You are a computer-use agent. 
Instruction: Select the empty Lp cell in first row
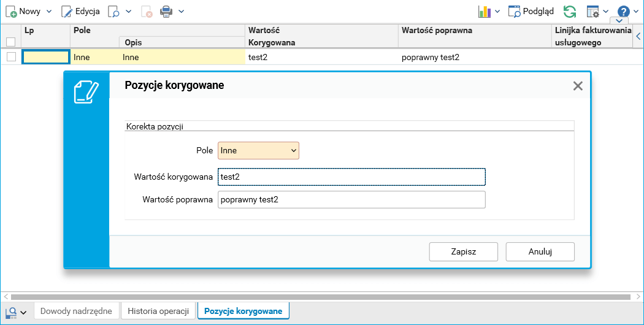(x=45, y=57)
